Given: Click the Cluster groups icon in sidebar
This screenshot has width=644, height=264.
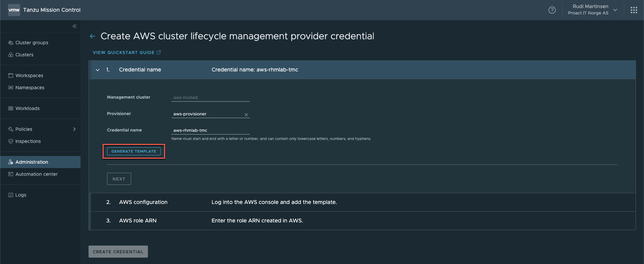Looking at the screenshot, I should tap(11, 43).
